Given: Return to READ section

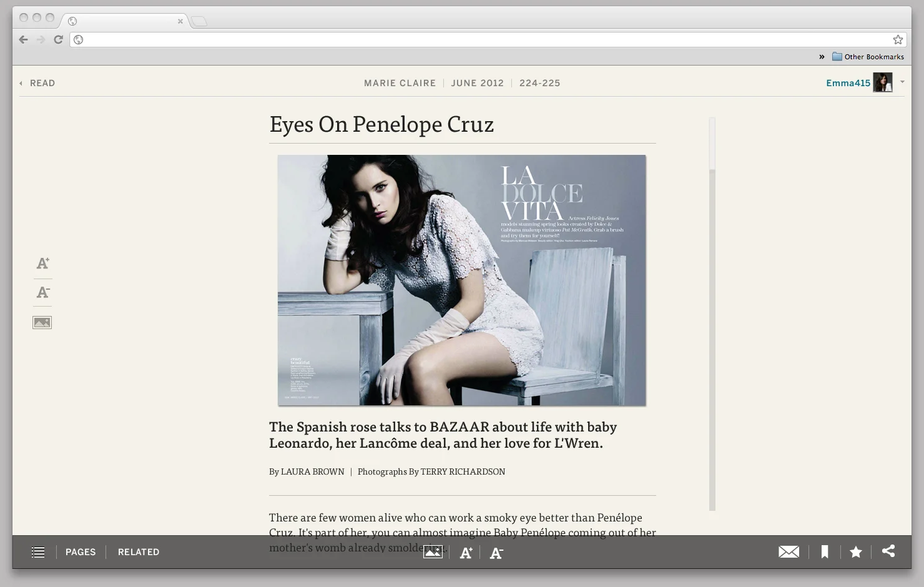Looking at the screenshot, I should [37, 83].
